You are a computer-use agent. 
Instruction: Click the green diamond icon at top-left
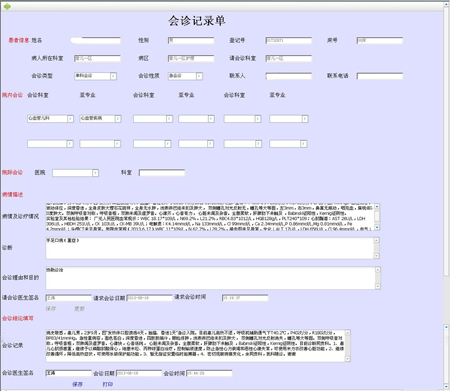tap(7, 6)
